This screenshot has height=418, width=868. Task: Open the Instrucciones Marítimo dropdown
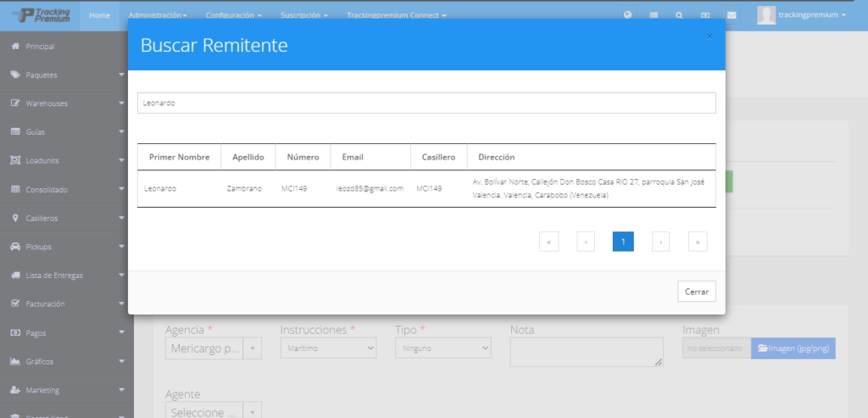pyautogui.click(x=328, y=348)
